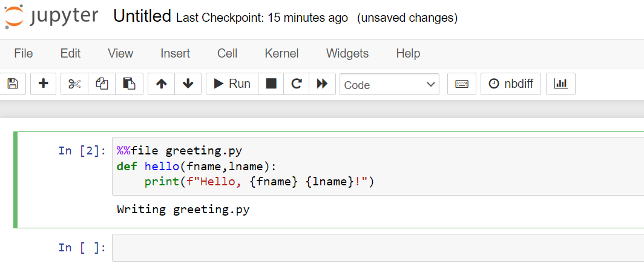644x278 pixels.
Task: Open the command palette keyboard icon
Action: [462, 84]
